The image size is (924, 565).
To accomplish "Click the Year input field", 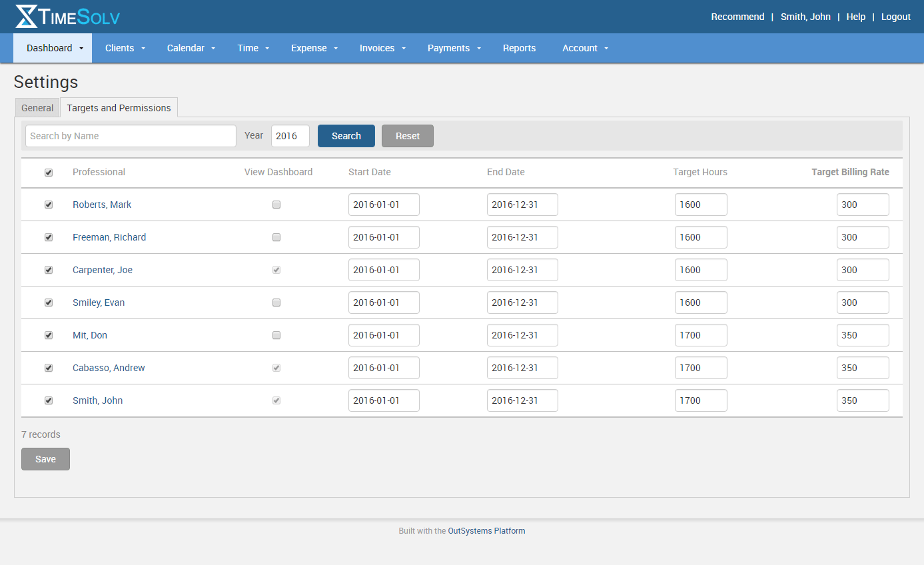I will pyautogui.click(x=290, y=136).
